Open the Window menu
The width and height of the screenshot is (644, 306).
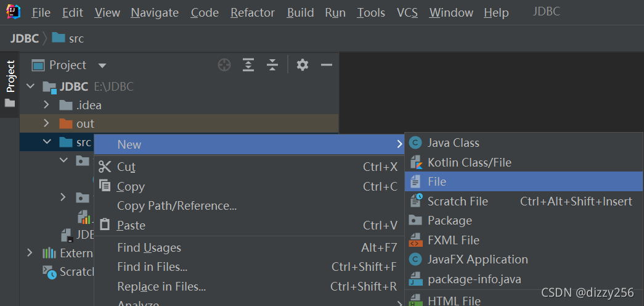click(x=451, y=13)
